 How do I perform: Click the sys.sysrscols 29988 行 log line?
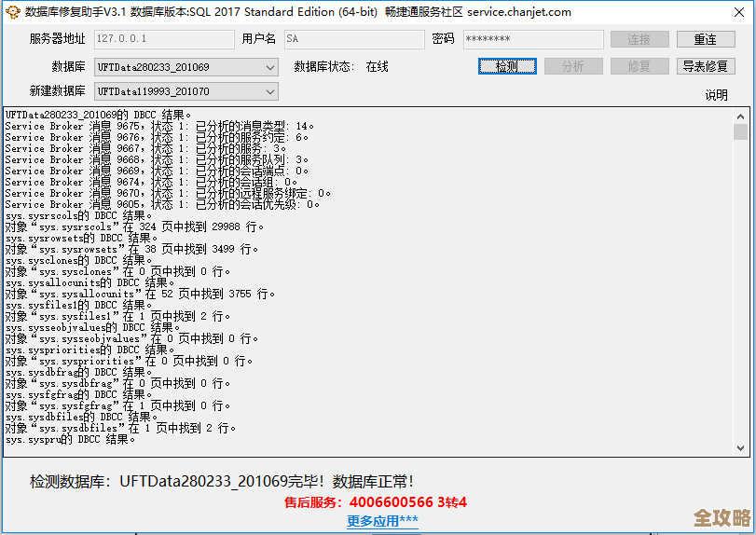point(135,227)
